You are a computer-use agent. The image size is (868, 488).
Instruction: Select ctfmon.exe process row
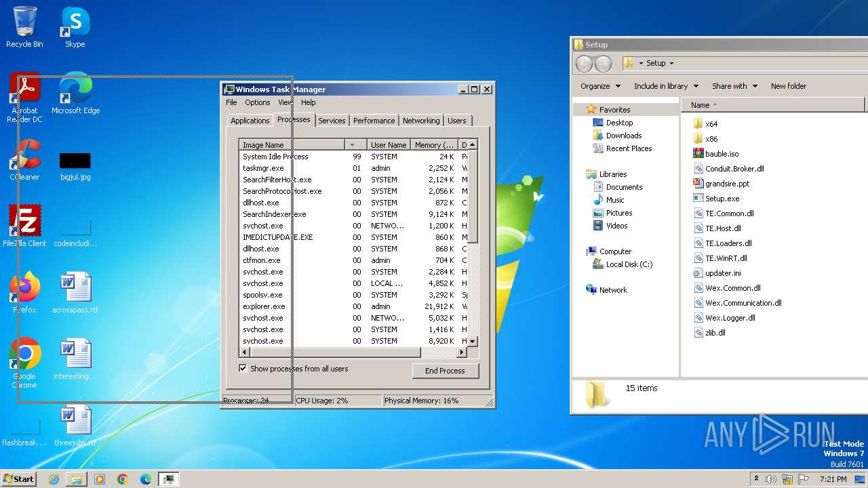pyautogui.click(x=353, y=260)
